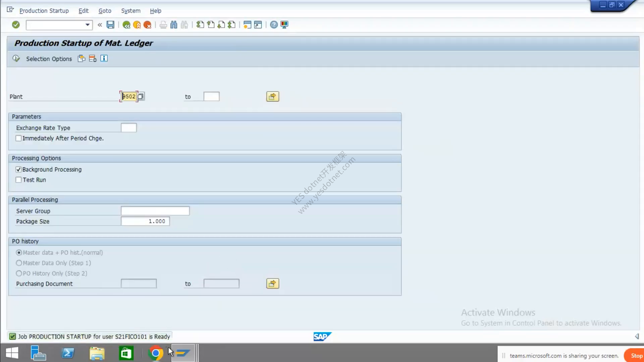The height and width of the screenshot is (362, 644).
Task: Click the Find binoculars icon
Action: [174, 25]
